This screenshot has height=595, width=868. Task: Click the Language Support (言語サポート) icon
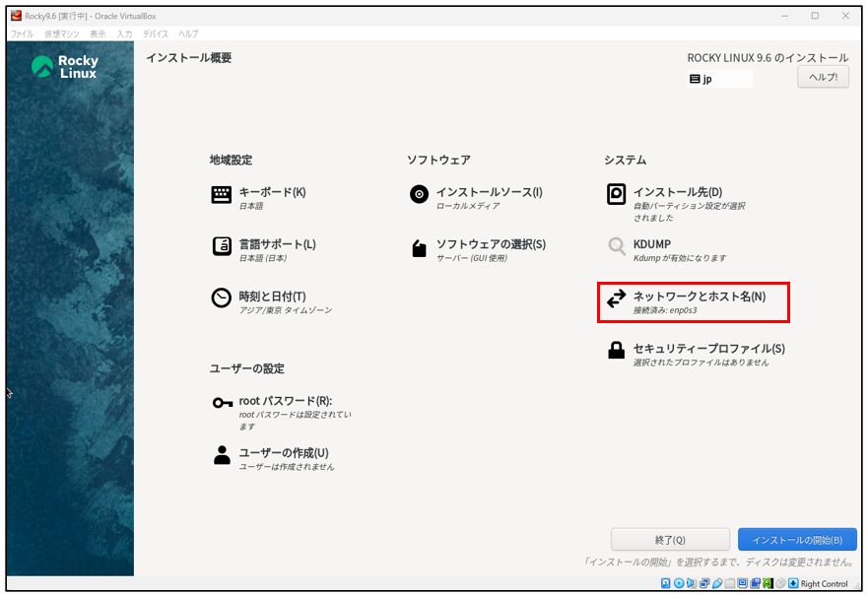pos(222,246)
